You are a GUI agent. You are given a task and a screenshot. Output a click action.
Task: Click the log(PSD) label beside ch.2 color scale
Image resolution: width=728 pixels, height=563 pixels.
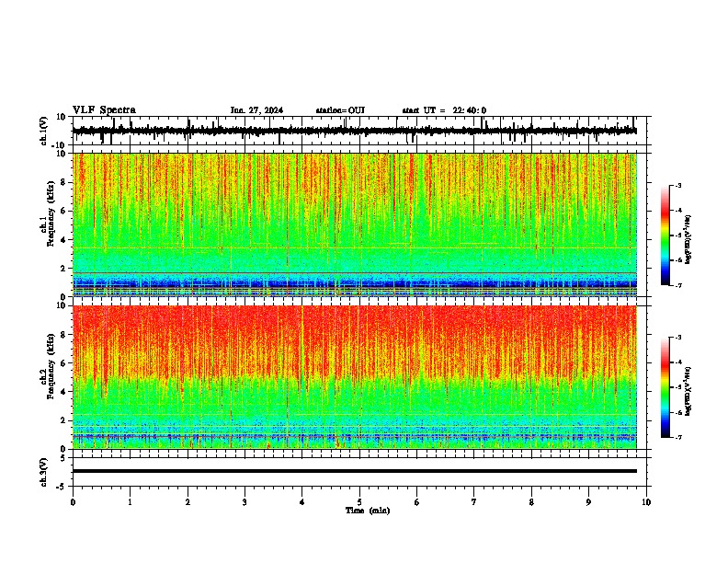point(688,391)
